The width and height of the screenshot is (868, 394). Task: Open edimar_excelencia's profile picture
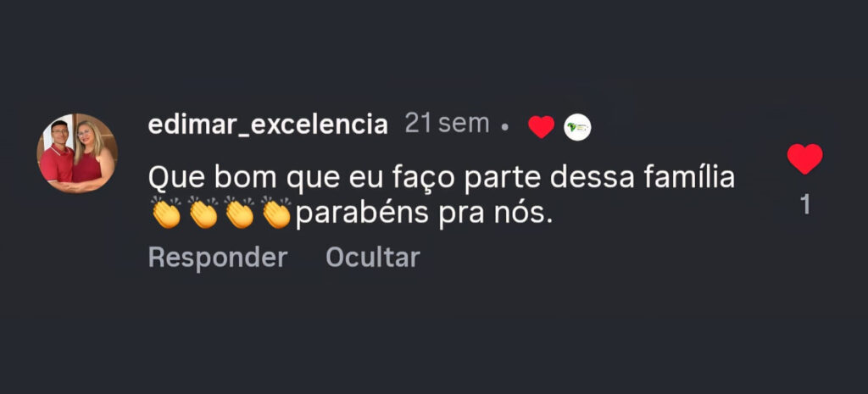(77, 153)
